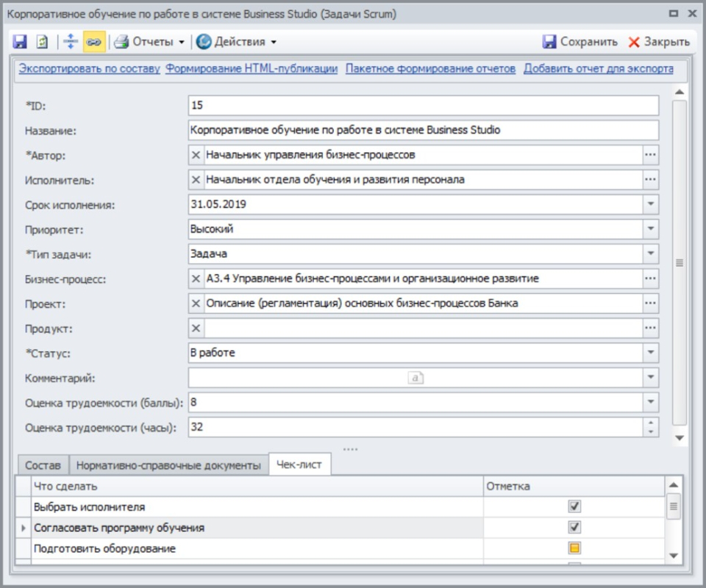Expand the Комментарий dropdown
The height and width of the screenshot is (588, 706).
coord(650,378)
